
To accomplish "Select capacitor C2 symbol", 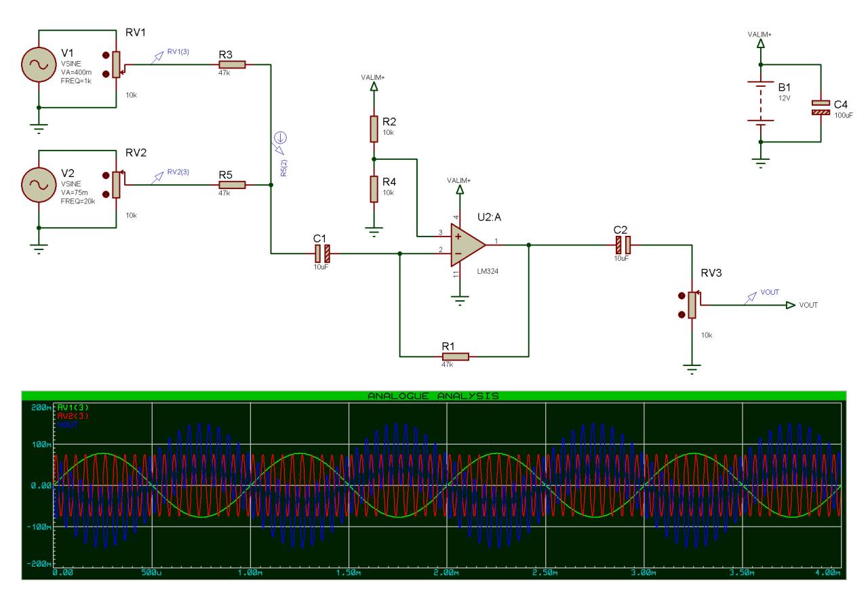I will click(623, 244).
